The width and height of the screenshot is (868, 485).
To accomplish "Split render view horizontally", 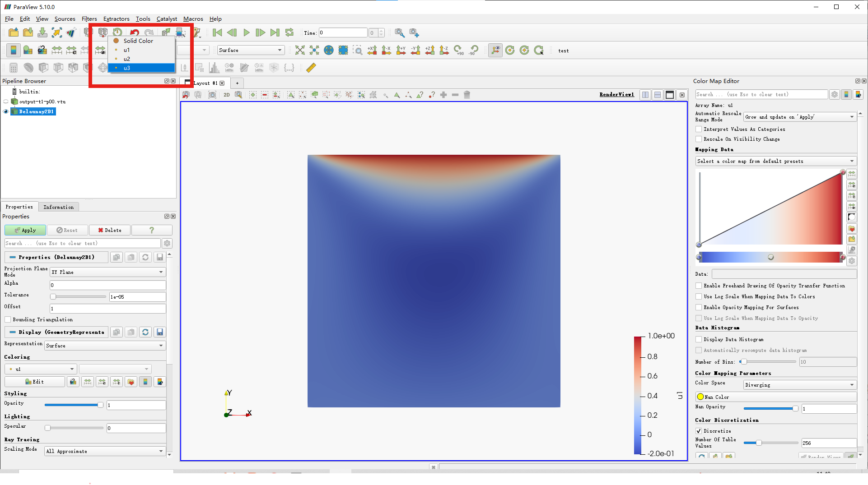I will [x=646, y=95].
